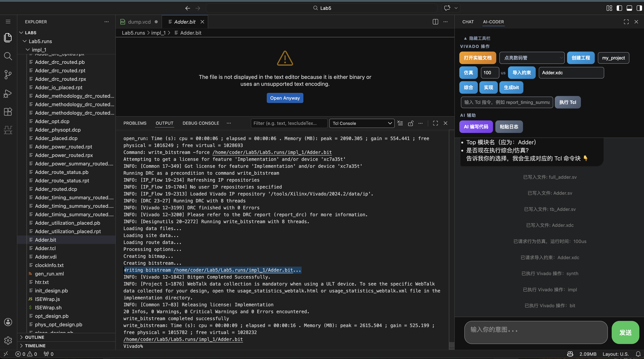Open the Source Control view
The image size is (644, 359).
[x=8, y=74]
